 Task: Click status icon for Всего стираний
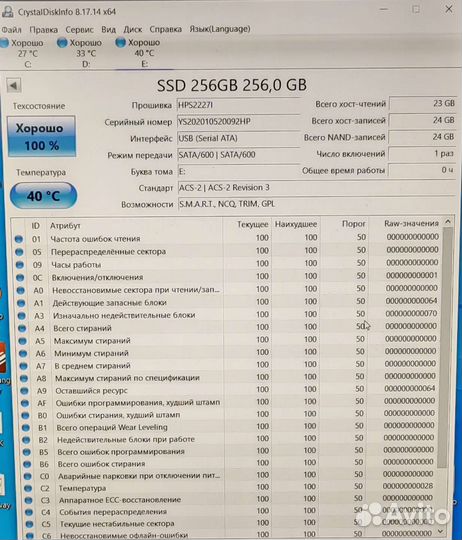pyautogui.click(x=22, y=328)
